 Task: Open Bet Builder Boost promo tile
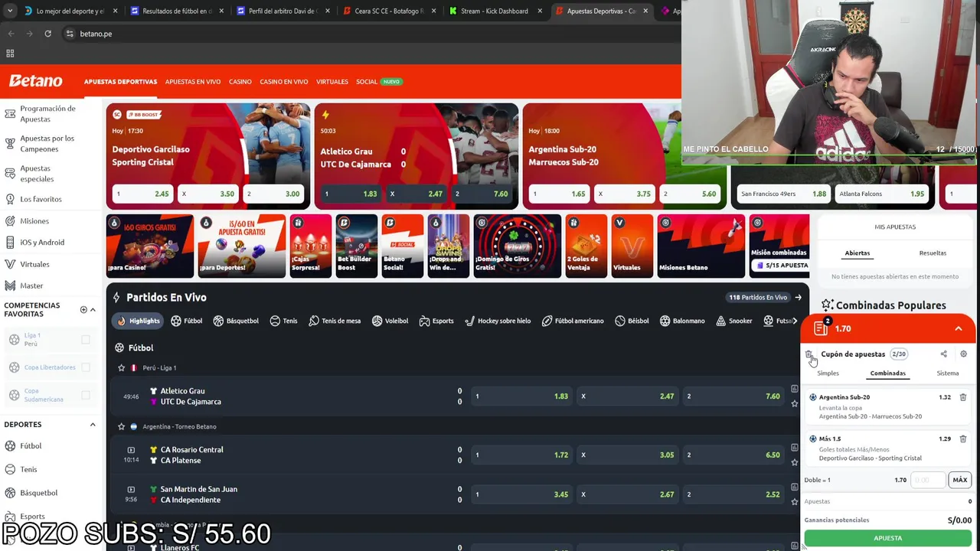point(357,246)
